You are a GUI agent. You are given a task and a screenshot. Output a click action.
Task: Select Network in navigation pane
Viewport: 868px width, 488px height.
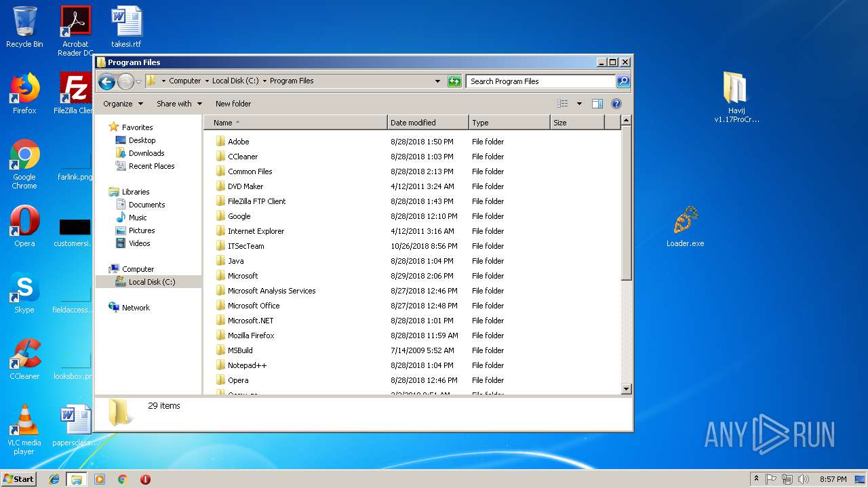click(136, 308)
